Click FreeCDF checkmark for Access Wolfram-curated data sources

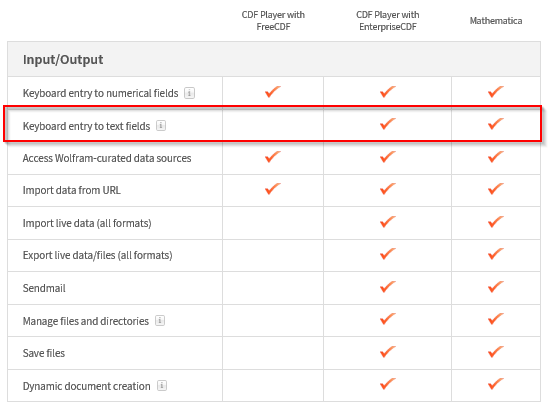(273, 157)
